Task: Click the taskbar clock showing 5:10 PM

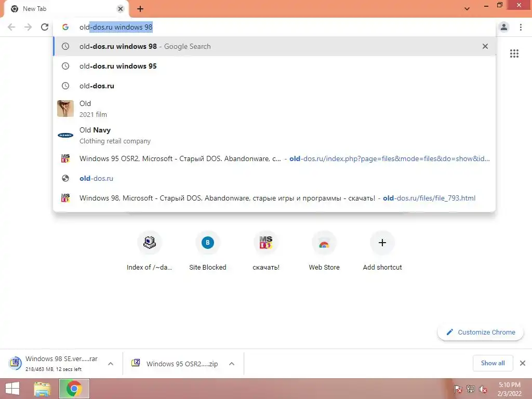Action: [x=509, y=389]
